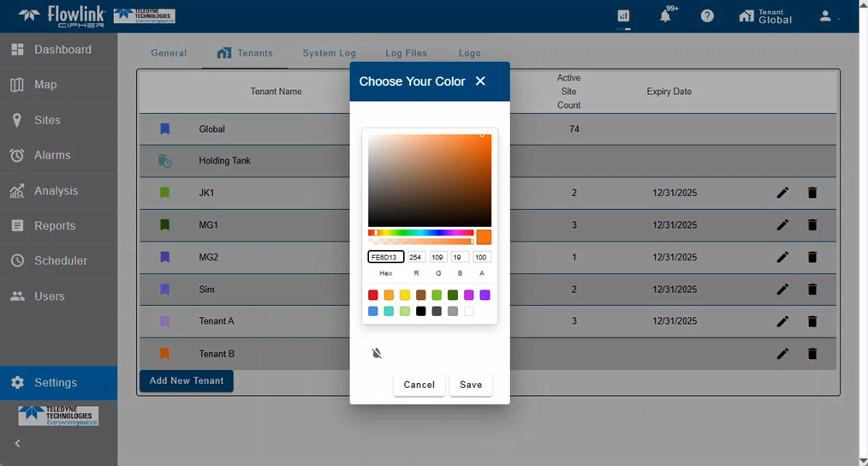Image resolution: width=868 pixels, height=466 pixels.
Task: Cancel the color selection
Action: pos(419,385)
